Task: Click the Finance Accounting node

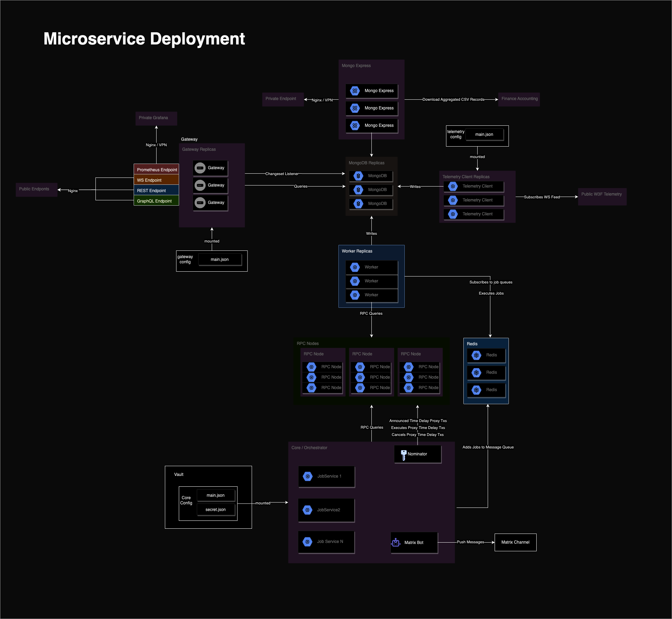Action: pyautogui.click(x=519, y=99)
